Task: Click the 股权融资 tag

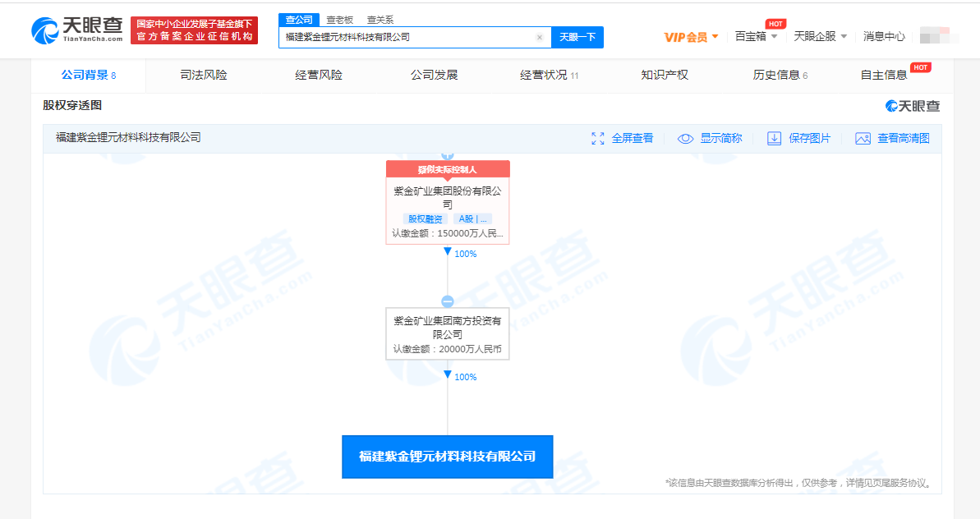Action: point(425,219)
